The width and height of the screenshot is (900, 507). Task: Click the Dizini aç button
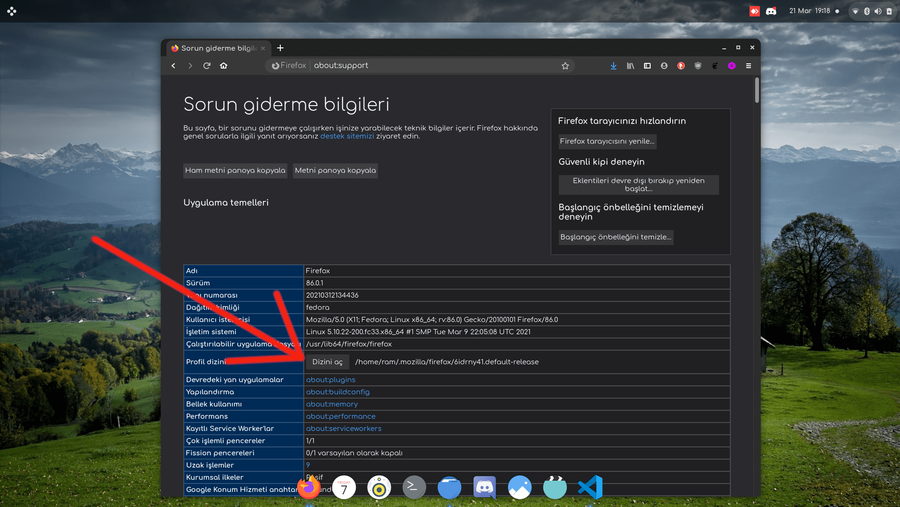click(327, 362)
